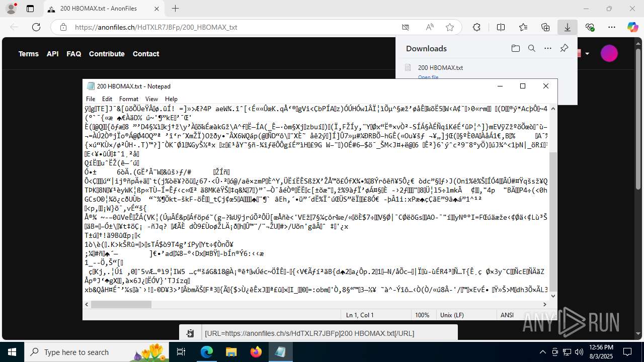Refresh the anonfiles page
This screenshot has height=362, width=644.
point(36,27)
